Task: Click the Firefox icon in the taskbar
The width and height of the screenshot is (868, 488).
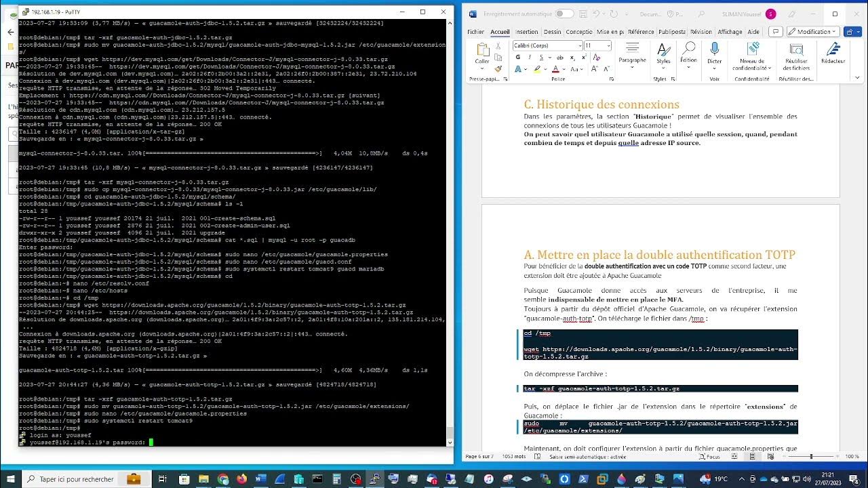Action: (x=241, y=479)
